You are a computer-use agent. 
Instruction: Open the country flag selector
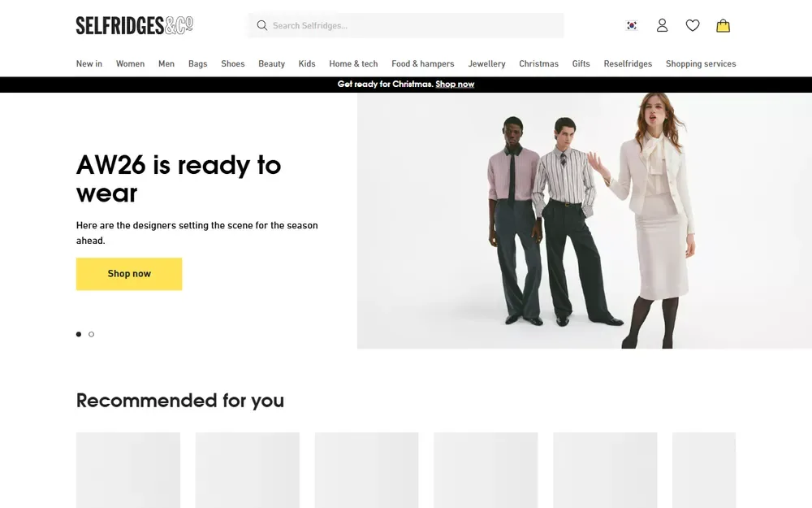[631, 25]
